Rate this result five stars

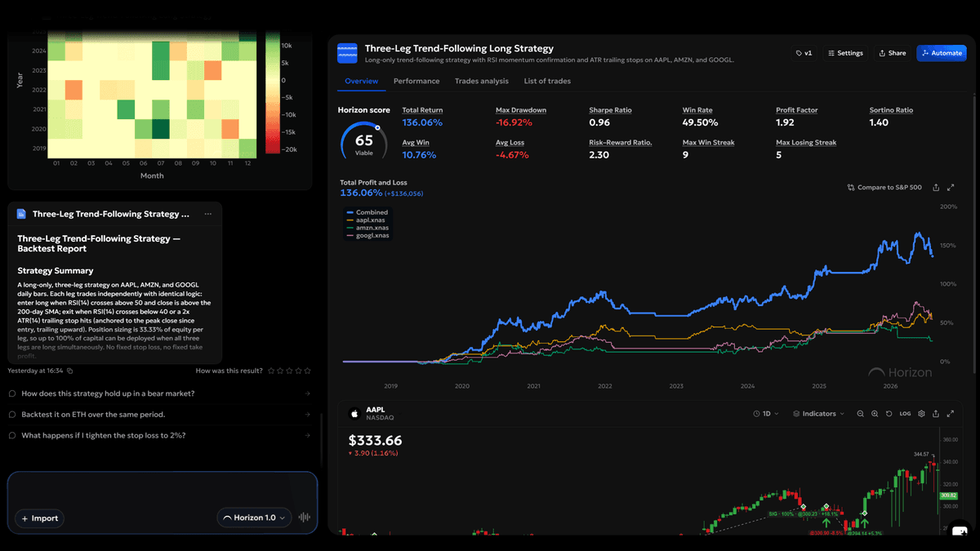pos(307,371)
